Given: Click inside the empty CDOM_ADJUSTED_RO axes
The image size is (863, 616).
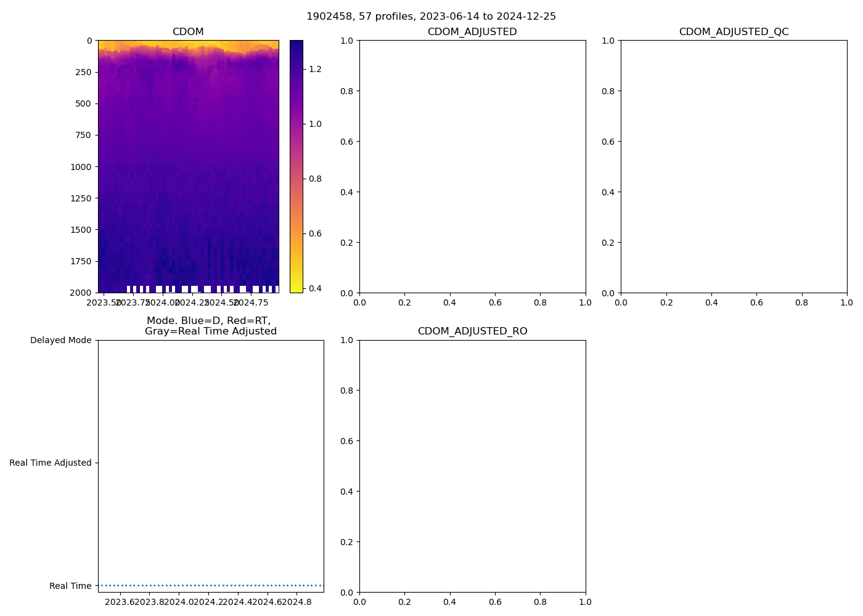Looking at the screenshot, I should coord(472,466).
